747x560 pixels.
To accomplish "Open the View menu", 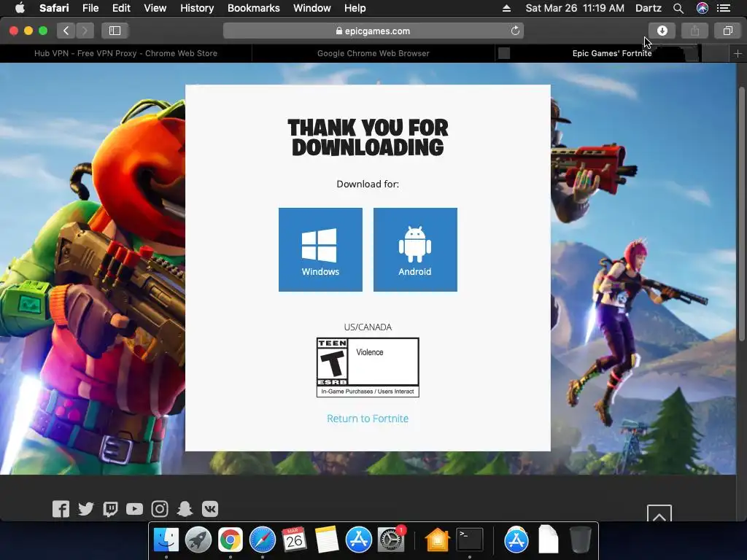I will point(155,8).
